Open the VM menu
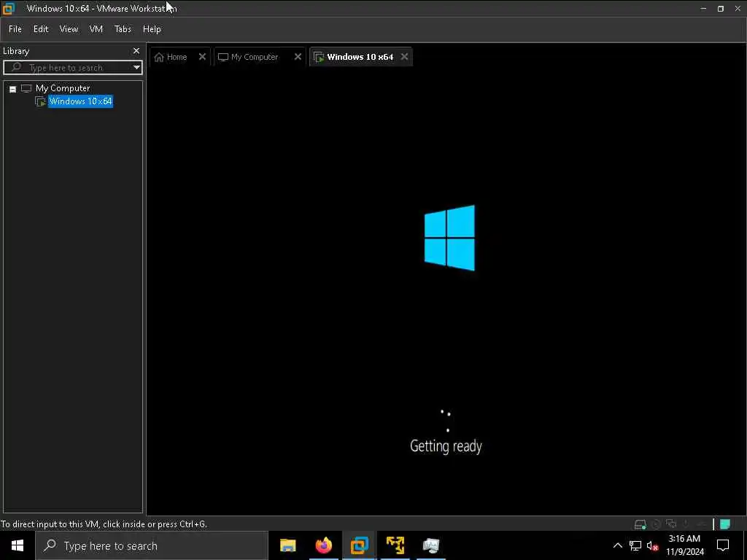 coord(96,29)
